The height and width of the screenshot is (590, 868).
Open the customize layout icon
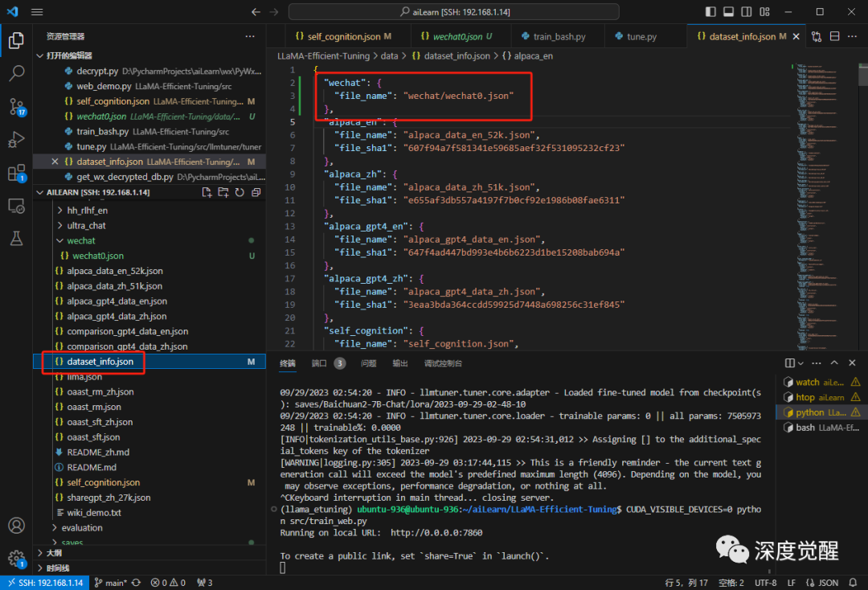pyautogui.click(x=764, y=11)
